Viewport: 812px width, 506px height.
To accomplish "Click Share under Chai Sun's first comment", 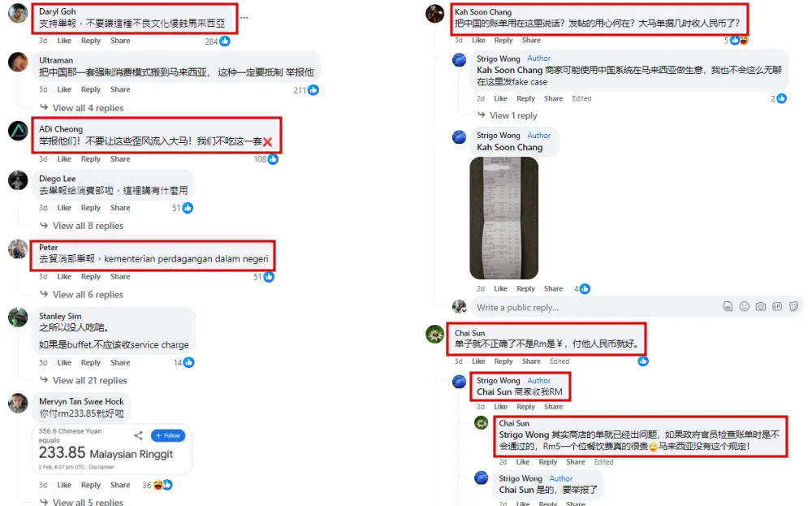I will pos(531,361).
